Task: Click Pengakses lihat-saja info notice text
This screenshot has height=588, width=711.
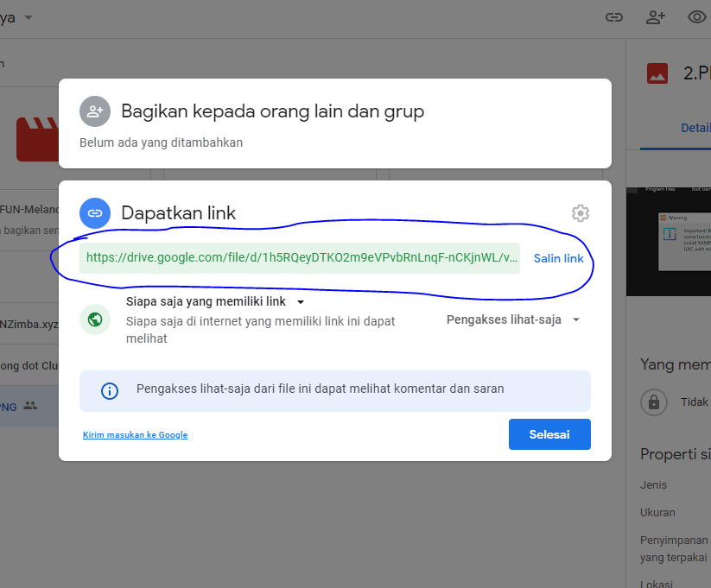Action: click(x=321, y=389)
